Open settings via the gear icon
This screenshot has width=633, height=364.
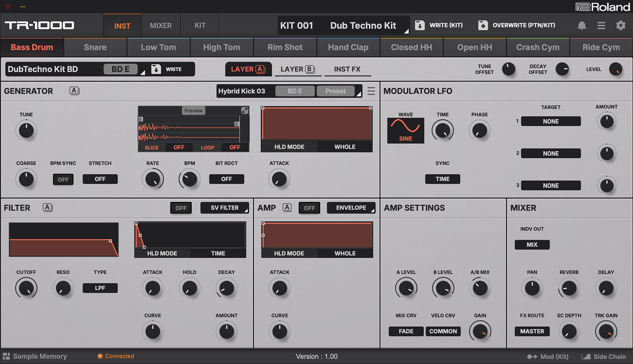pyautogui.click(x=620, y=25)
